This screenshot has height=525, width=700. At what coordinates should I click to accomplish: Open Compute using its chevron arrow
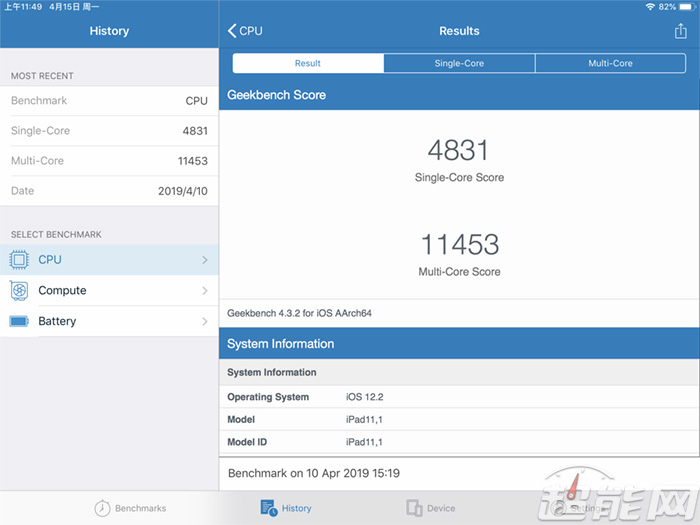204,291
